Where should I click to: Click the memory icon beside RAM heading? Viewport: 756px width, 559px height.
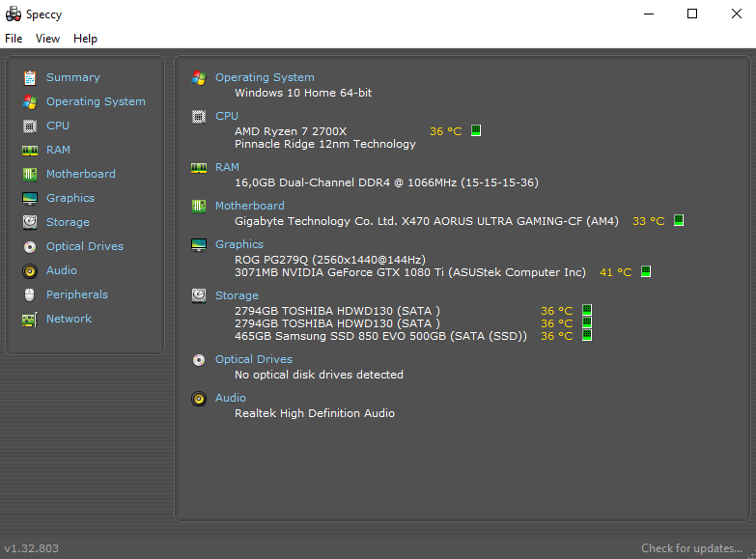(x=199, y=167)
